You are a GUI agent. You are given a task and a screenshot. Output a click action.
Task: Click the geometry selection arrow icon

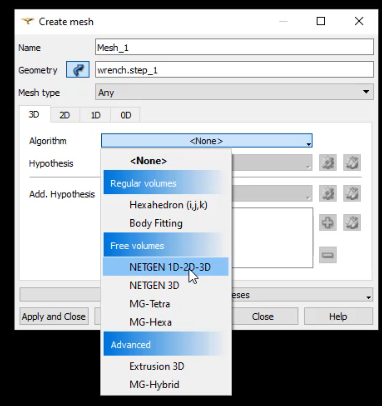pos(78,70)
